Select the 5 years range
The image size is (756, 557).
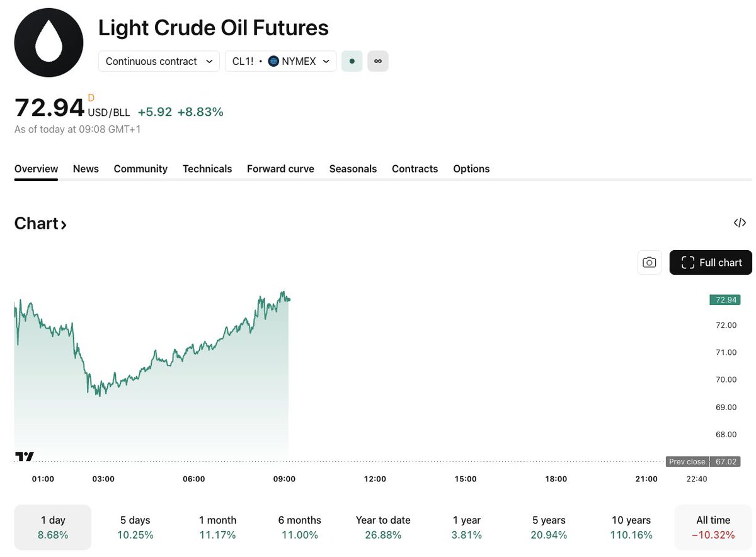pyautogui.click(x=549, y=527)
